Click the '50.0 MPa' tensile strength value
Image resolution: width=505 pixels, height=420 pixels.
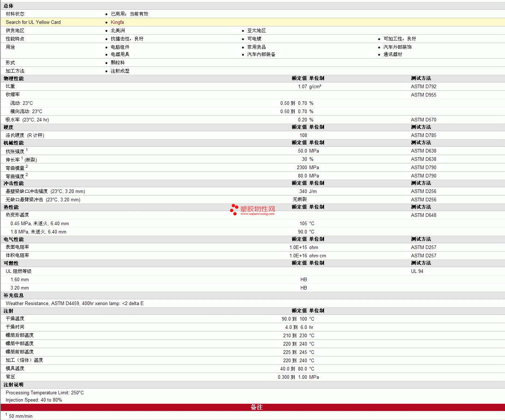[308, 151]
